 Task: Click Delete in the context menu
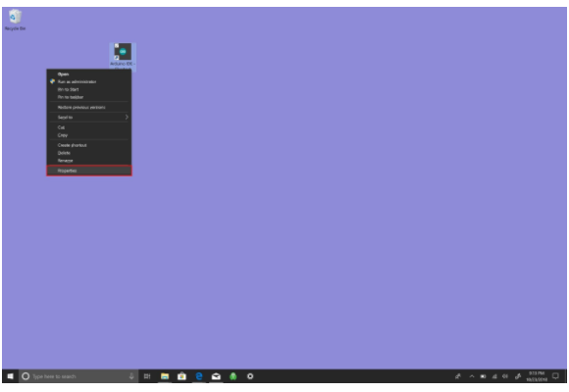click(x=89, y=153)
